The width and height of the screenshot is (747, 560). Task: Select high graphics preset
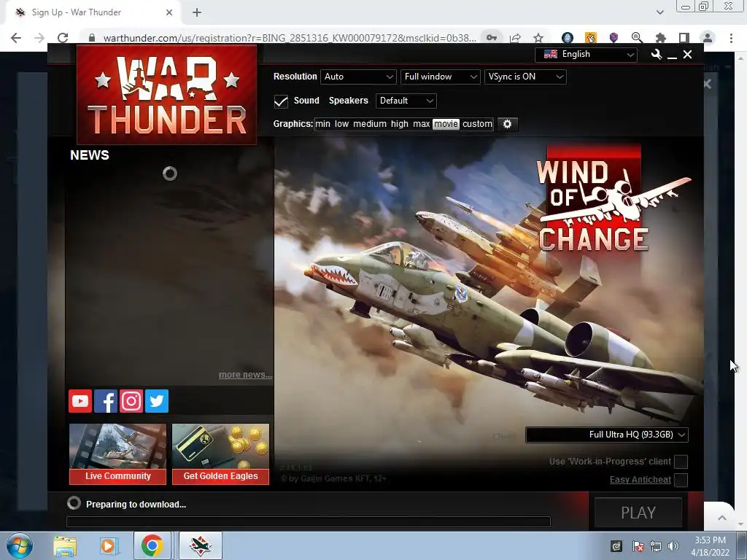400,124
